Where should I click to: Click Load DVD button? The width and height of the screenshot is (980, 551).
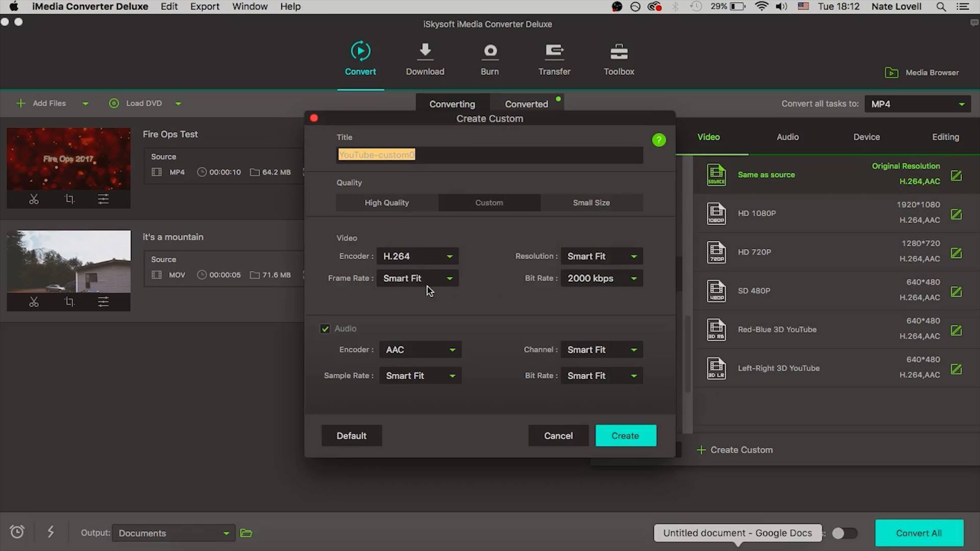135,104
